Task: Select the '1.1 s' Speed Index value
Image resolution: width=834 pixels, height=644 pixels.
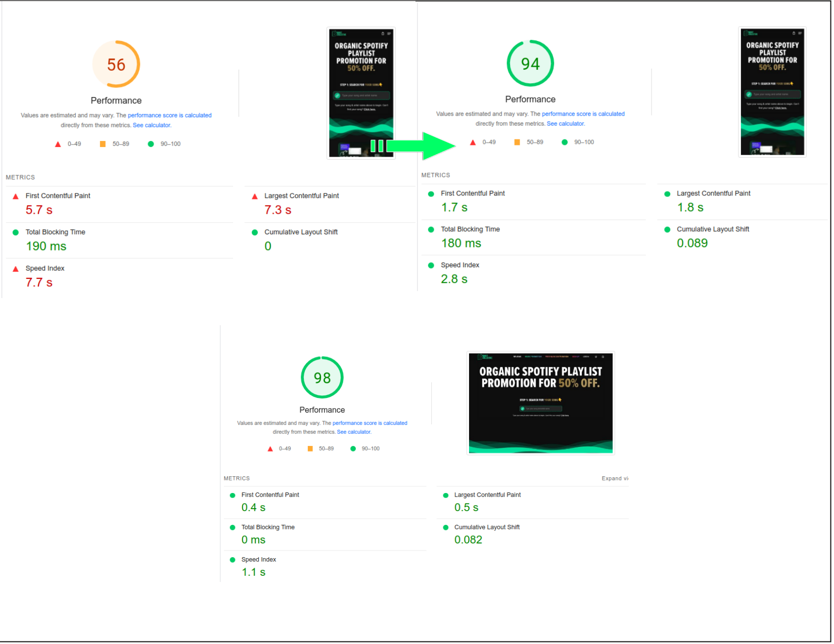Action: [x=253, y=572]
